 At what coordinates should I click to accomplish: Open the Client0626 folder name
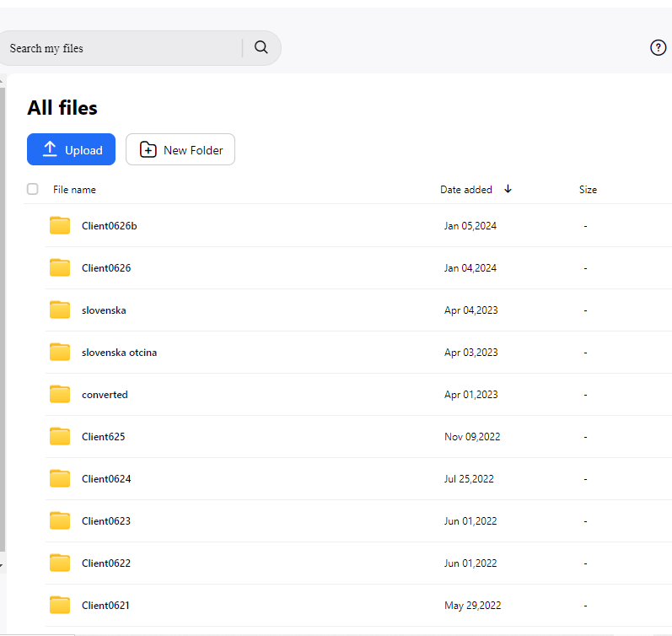106,268
